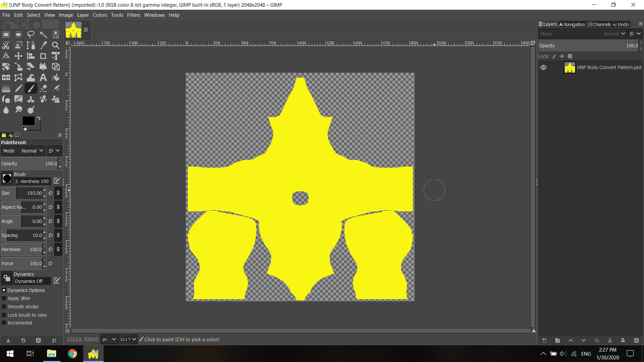Open the Windows menu
Viewport: 644px width, 362px height.
click(154, 15)
